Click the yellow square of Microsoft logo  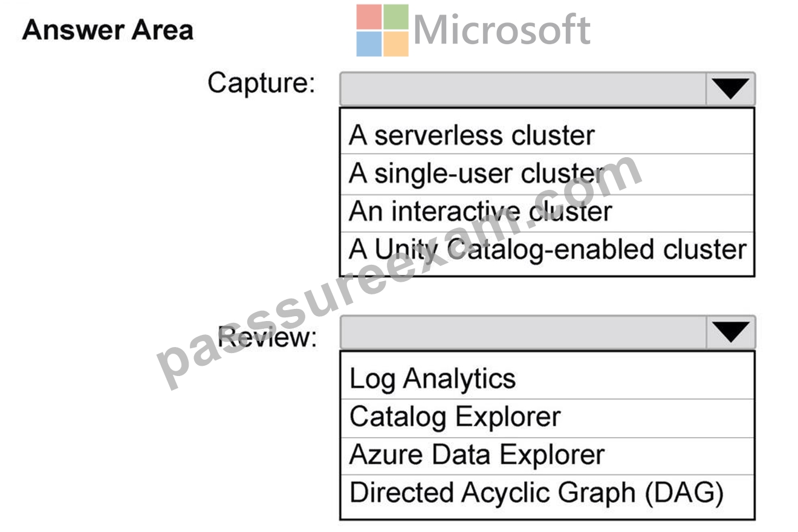(x=396, y=44)
